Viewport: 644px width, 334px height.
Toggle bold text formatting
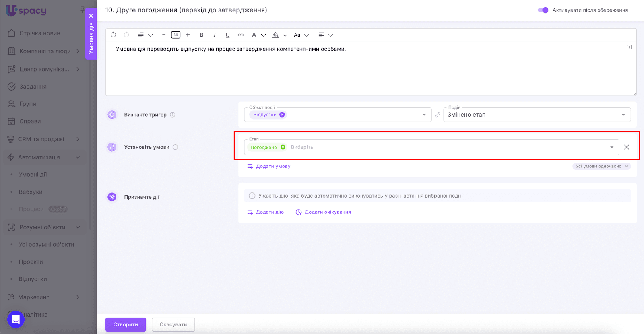point(201,35)
